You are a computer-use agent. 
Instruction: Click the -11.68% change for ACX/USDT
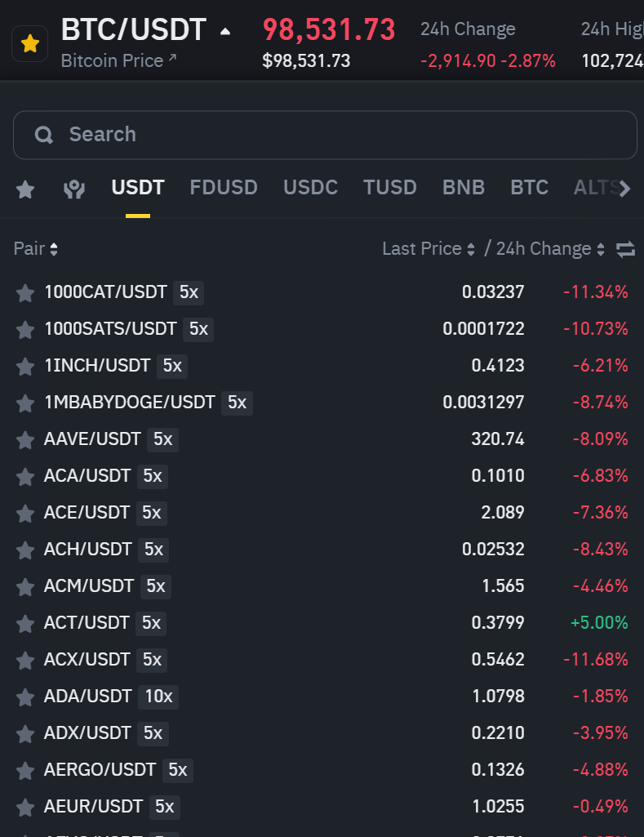pos(596,660)
